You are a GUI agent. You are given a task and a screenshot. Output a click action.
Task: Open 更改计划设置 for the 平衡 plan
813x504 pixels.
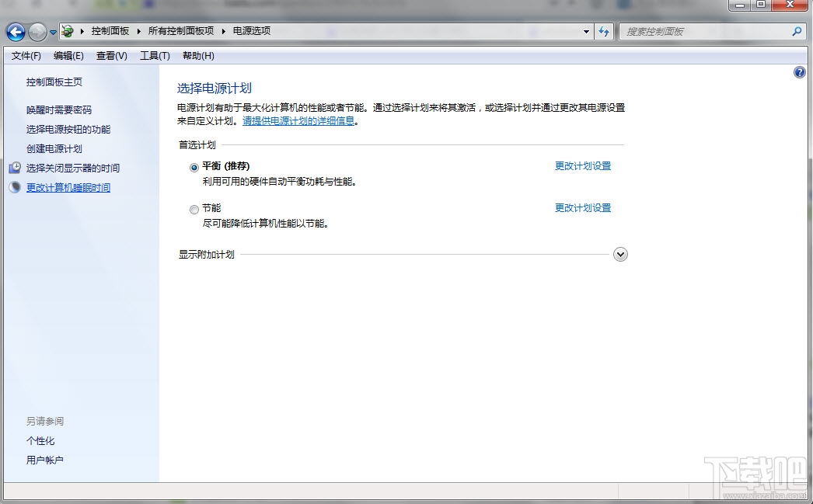583,166
